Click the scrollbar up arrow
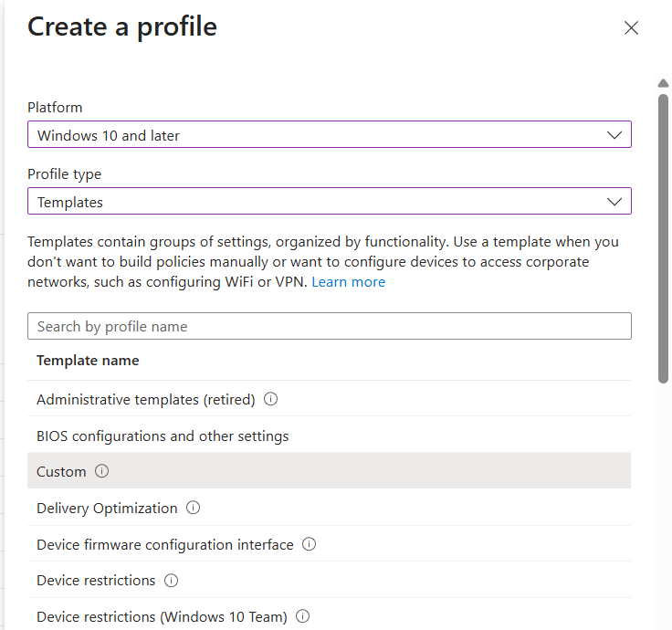Image resolution: width=672 pixels, height=630 pixels. tap(664, 84)
